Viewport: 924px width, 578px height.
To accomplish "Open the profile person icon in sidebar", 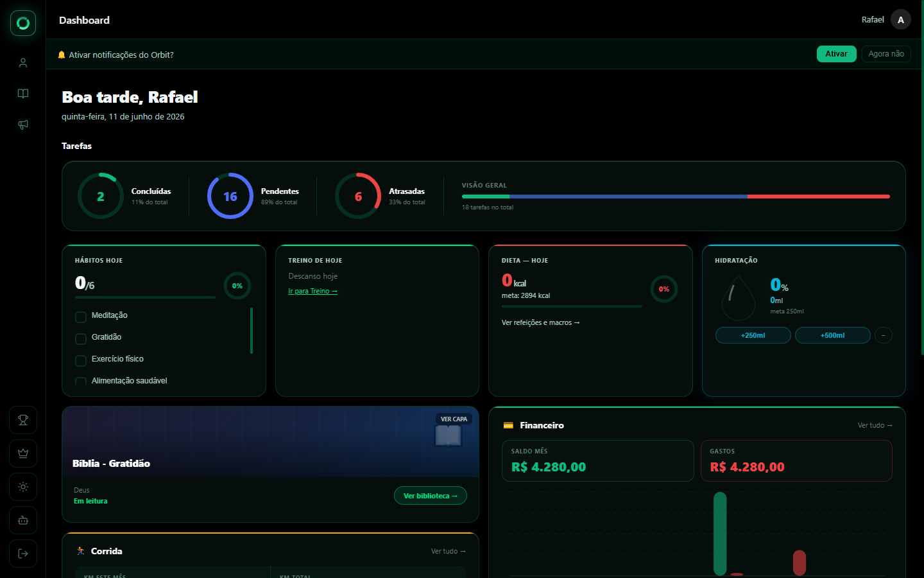I will (23, 63).
